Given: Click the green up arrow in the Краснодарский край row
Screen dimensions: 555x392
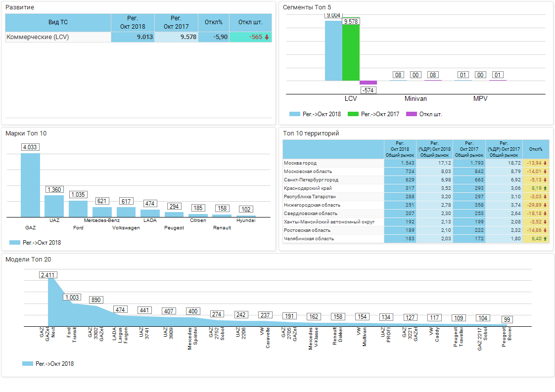Looking at the screenshot, I should (545, 188).
